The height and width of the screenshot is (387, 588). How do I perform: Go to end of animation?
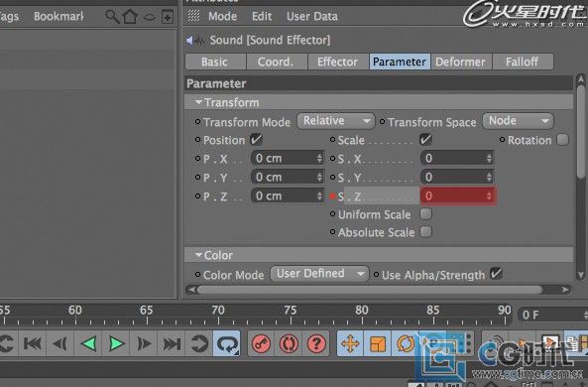click(172, 343)
